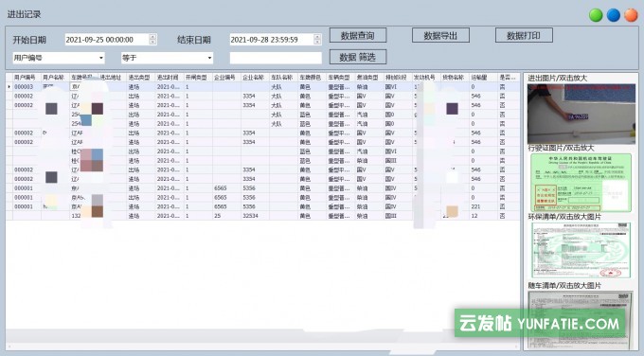644x356 pixels.
Task: Click the 货物名称 column header
Action: (455, 78)
